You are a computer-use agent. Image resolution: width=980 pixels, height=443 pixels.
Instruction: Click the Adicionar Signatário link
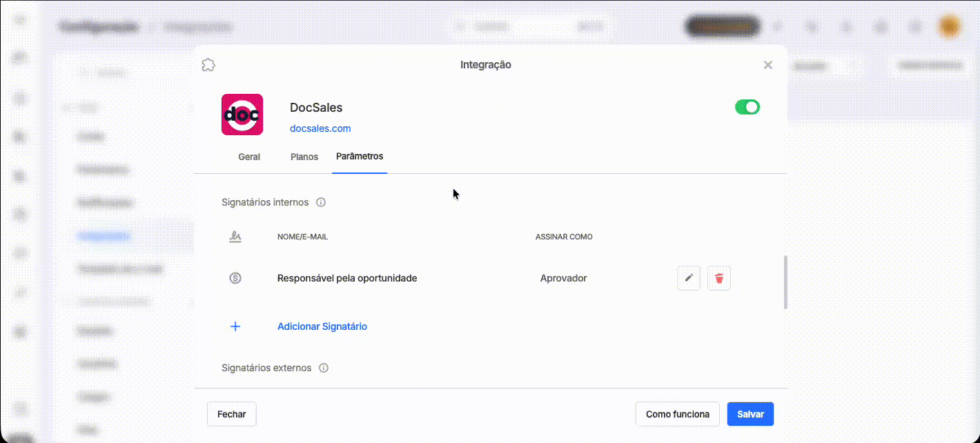point(322,326)
